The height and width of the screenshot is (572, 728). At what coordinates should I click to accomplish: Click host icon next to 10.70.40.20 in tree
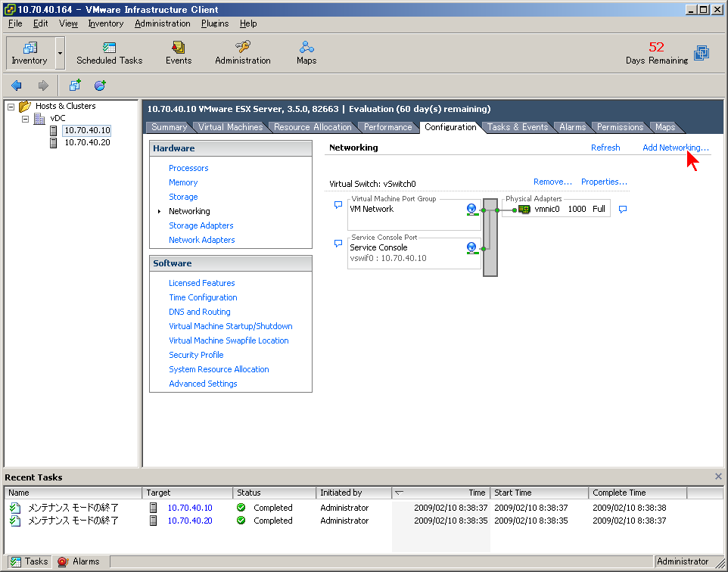click(x=54, y=142)
